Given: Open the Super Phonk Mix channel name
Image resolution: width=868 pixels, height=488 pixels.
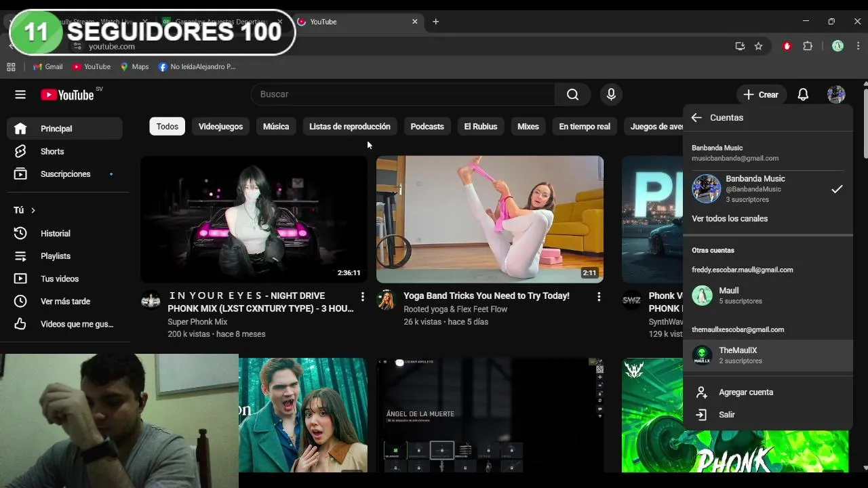Looking at the screenshot, I should (197, 322).
